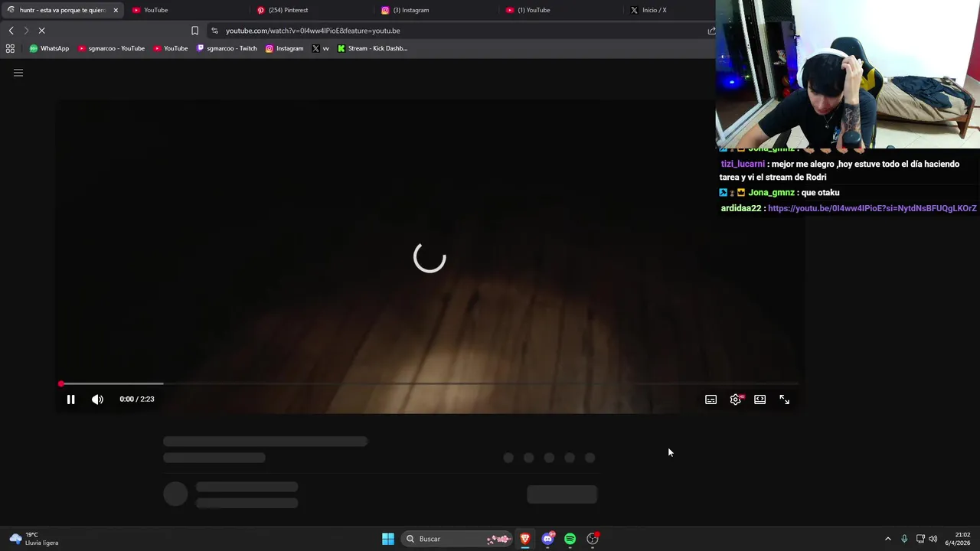Open the OBS icon in the taskbar
Viewport: 980px width, 551px height.
(x=593, y=539)
